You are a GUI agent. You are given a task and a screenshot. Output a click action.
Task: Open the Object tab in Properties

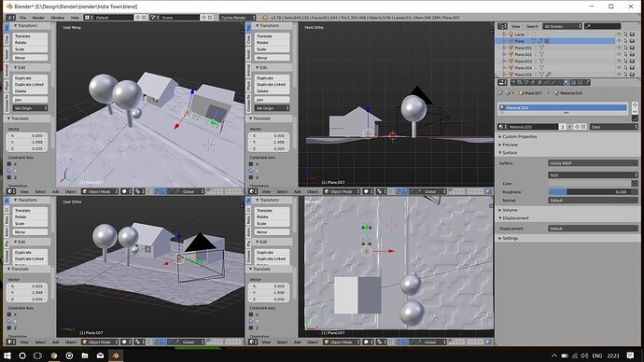pos(540,82)
